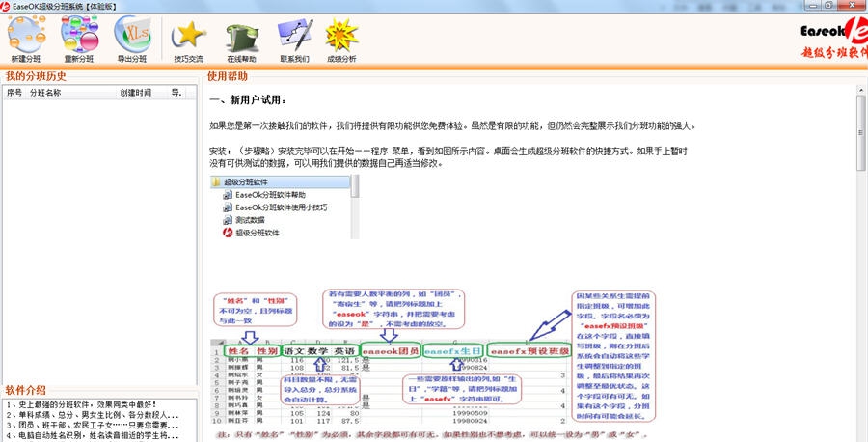
Task: Click the EaseOK app icon in title bar
Action: click(x=6, y=6)
